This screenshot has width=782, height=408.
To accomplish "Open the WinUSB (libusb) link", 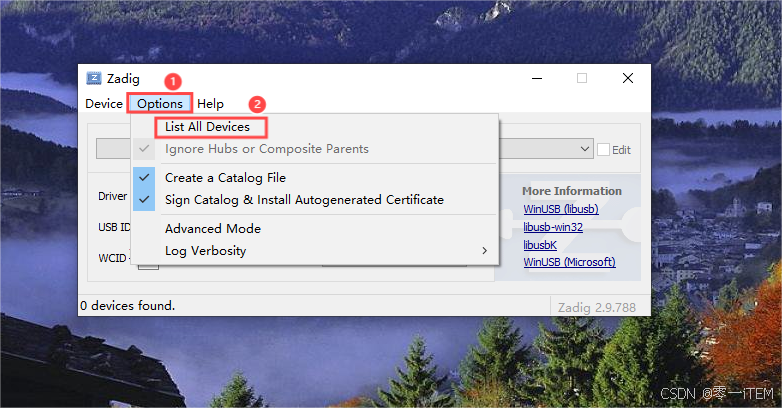I will [561, 209].
